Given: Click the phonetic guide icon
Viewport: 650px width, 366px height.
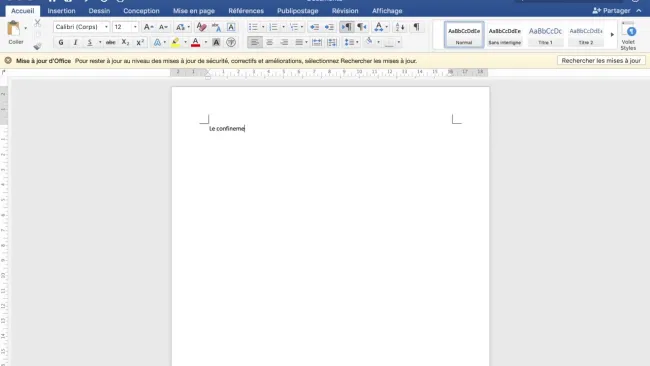Looking at the screenshot, I should tap(216, 27).
